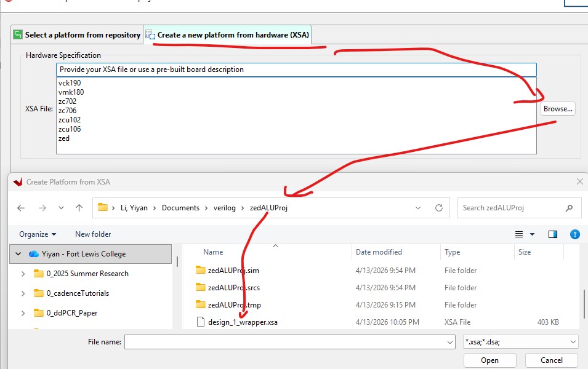Viewport: 588px width, 369px height.
Task: Expand the 0_2025 Summer Research folder
Action: (23, 274)
